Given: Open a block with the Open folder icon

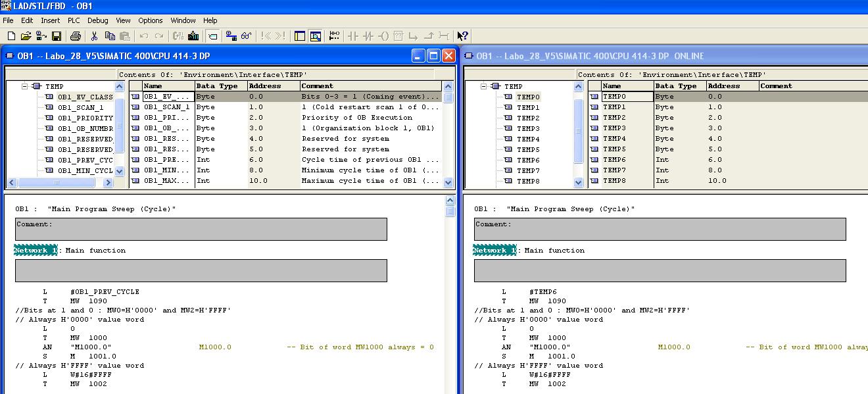Looking at the screenshot, I should [26, 36].
